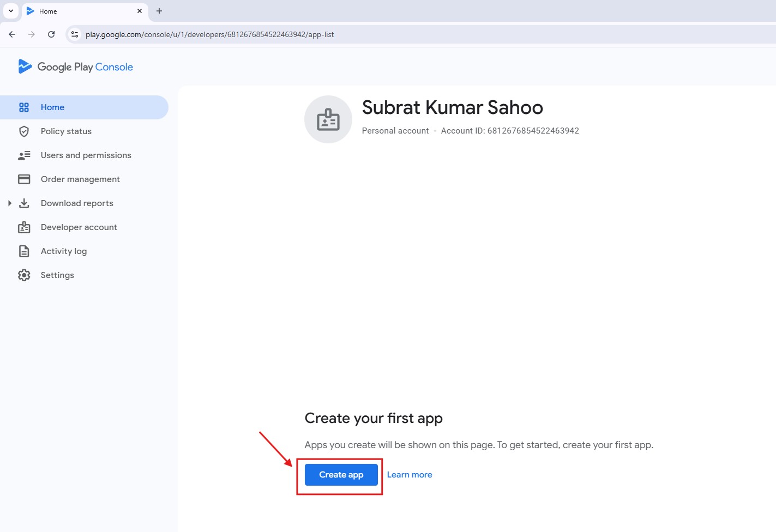Click the Policy status shield icon
Viewport: 776px width, 532px height.
24,131
